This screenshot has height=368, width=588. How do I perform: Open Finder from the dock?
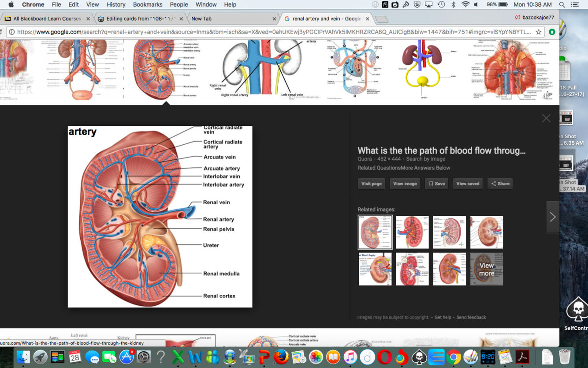point(23,357)
